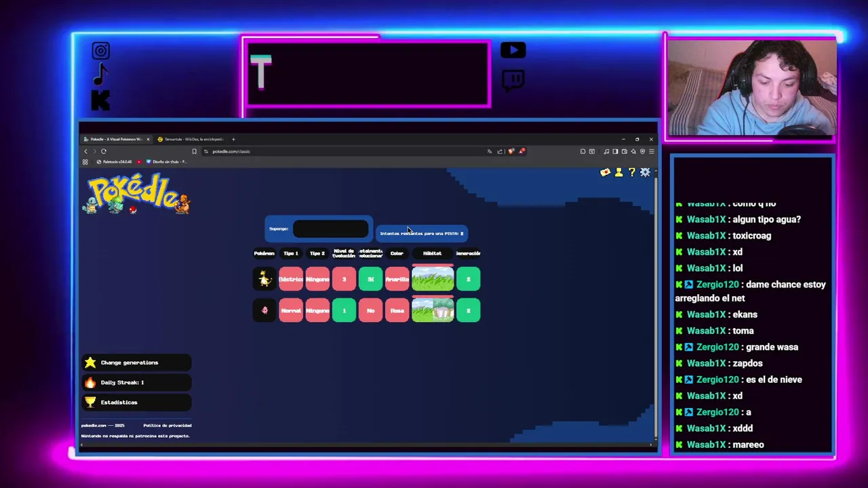The image size is (868, 488).
Task: Click the grass and forest habitat image in second row
Action: tap(433, 310)
